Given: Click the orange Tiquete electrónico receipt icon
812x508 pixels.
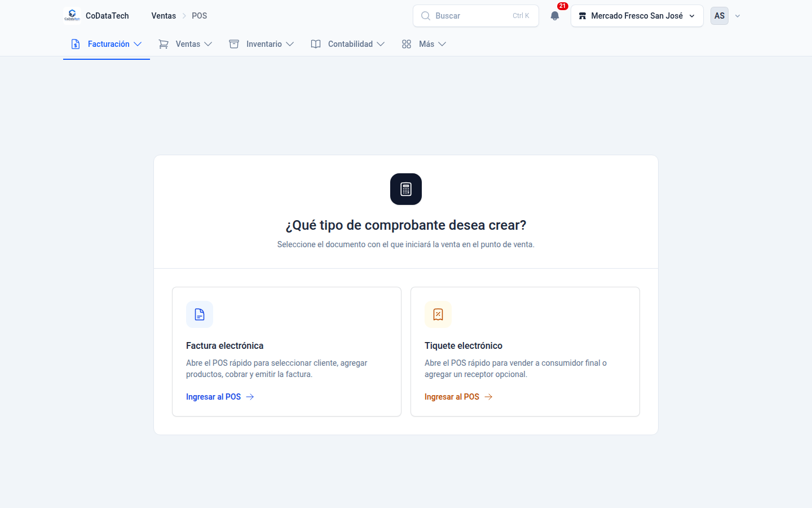Looking at the screenshot, I should (x=438, y=314).
